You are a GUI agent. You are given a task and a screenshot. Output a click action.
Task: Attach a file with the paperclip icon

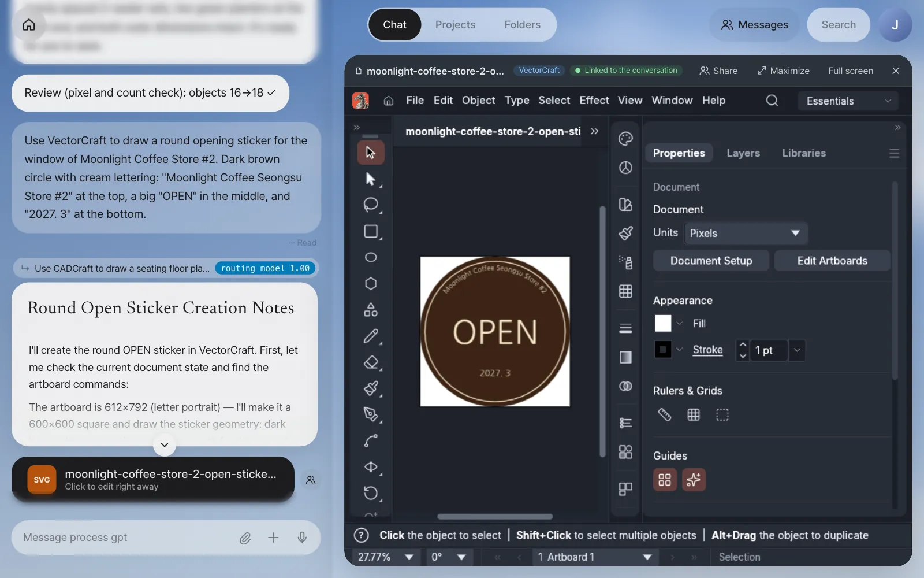click(245, 538)
